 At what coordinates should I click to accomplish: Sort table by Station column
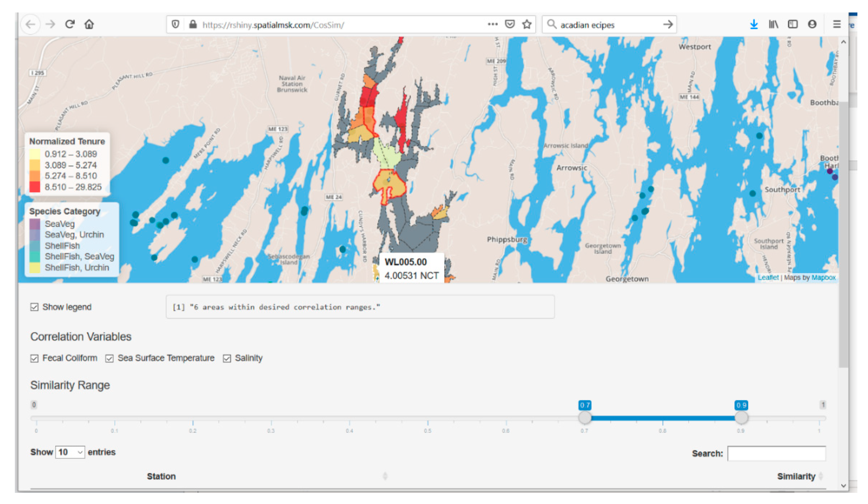(x=161, y=476)
